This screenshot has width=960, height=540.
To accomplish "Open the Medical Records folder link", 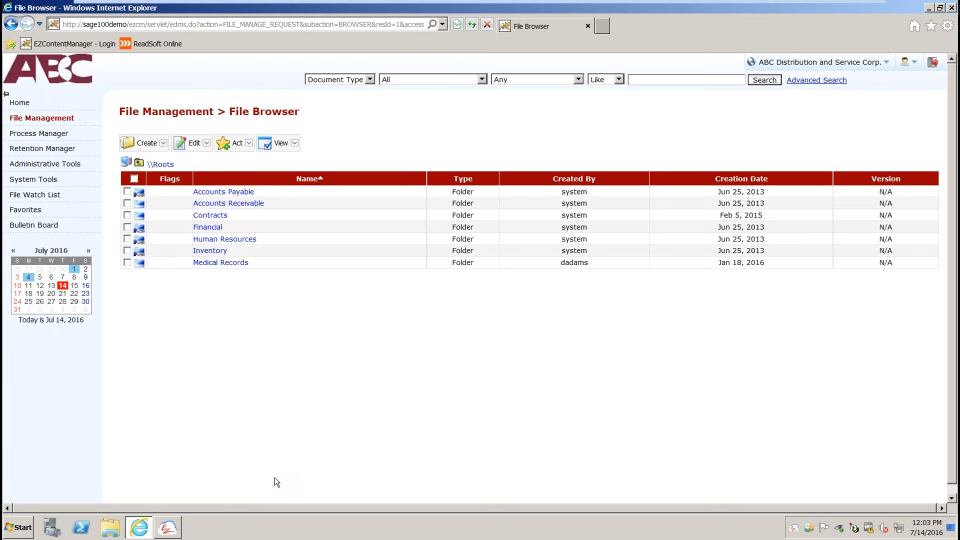I will click(220, 263).
